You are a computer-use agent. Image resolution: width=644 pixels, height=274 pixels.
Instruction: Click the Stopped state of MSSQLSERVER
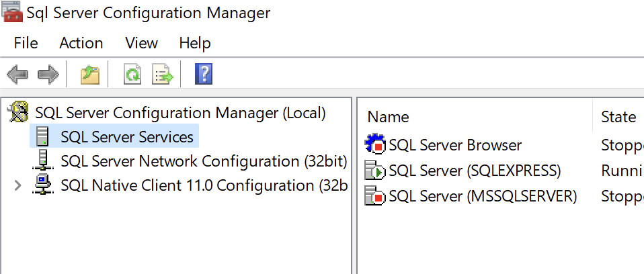[622, 197]
